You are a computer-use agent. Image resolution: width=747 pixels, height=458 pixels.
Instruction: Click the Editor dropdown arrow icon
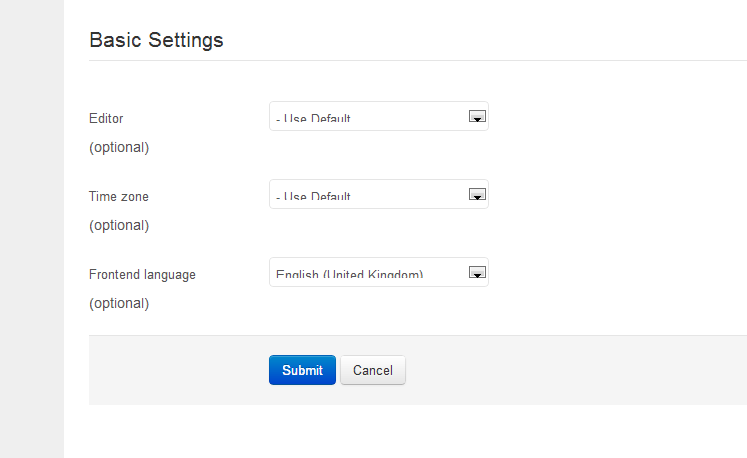coord(477,116)
